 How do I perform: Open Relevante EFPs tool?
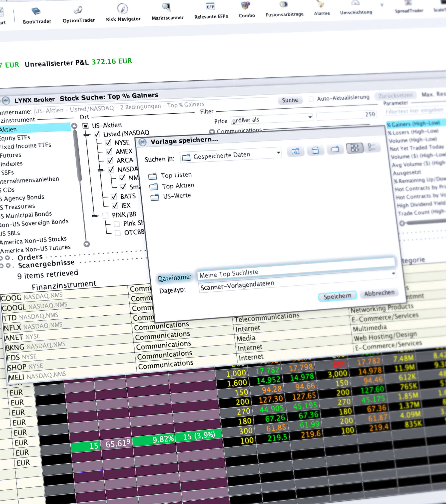click(x=211, y=11)
